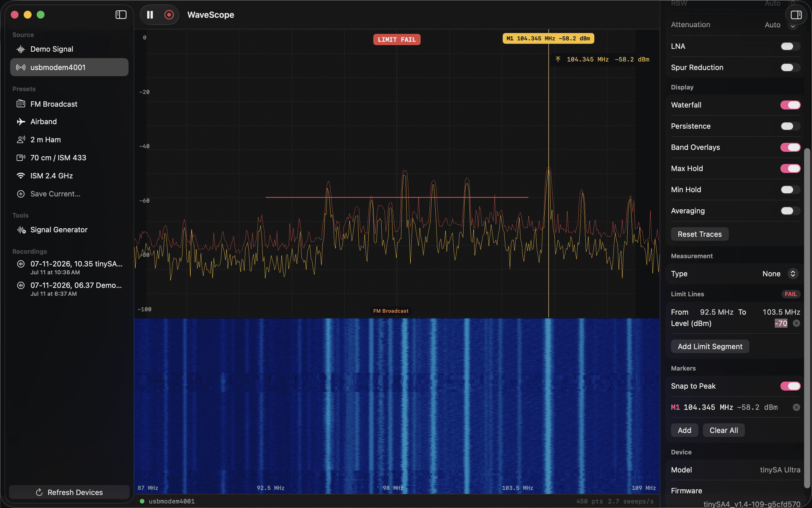Image resolution: width=812 pixels, height=508 pixels.
Task: Load the 2 m Ham preset
Action: click(69, 139)
